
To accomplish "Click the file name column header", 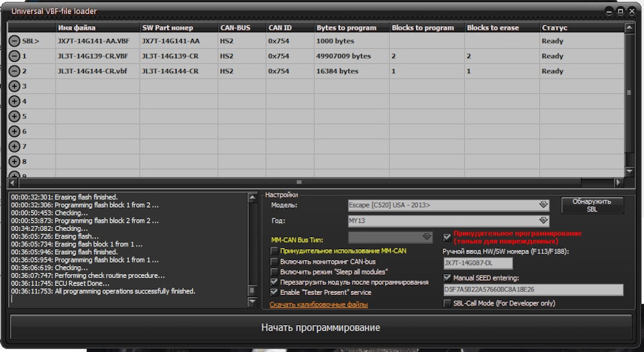I will (x=98, y=28).
